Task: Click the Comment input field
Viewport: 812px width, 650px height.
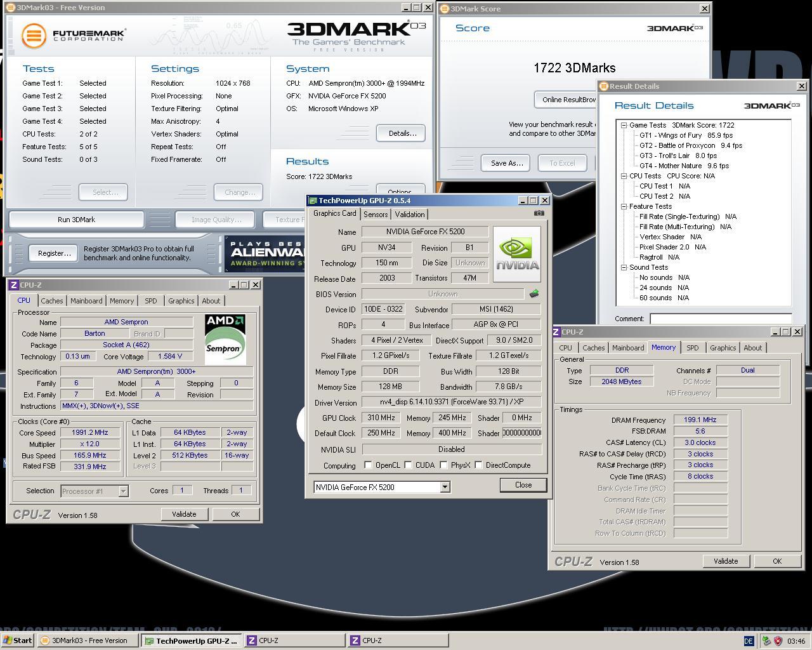Action: 721,319
